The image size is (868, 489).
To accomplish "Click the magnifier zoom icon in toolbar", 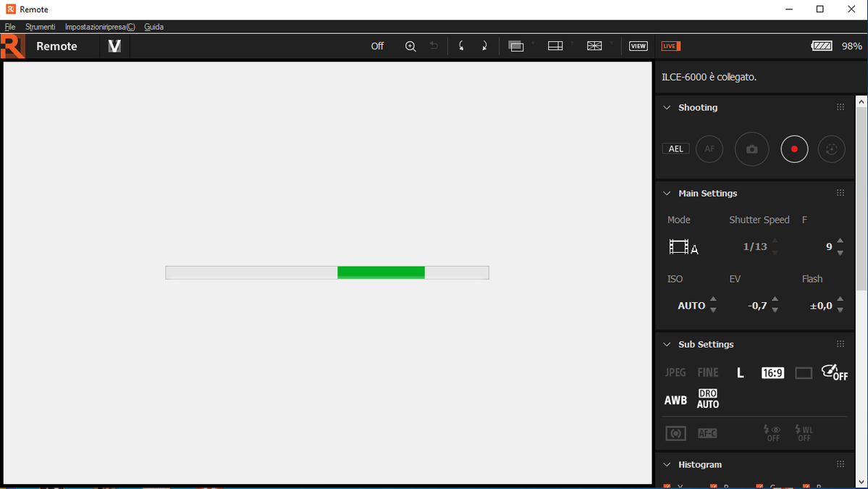I will point(410,46).
